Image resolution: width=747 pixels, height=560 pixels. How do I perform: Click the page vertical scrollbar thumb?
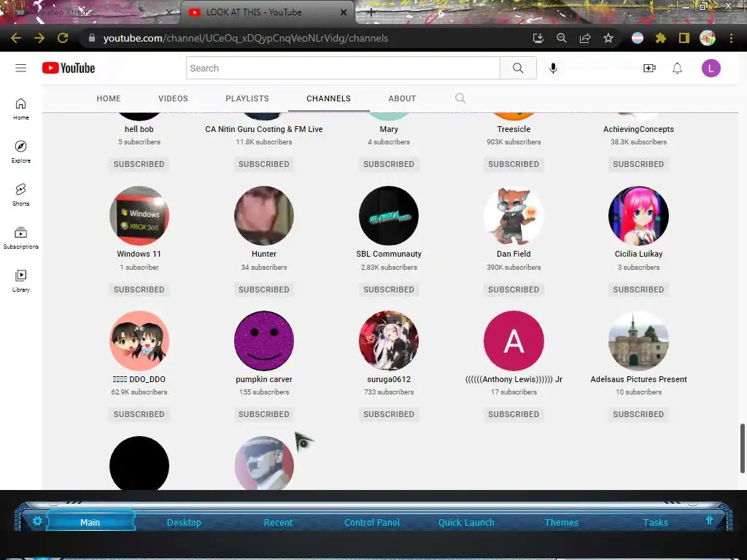742,448
